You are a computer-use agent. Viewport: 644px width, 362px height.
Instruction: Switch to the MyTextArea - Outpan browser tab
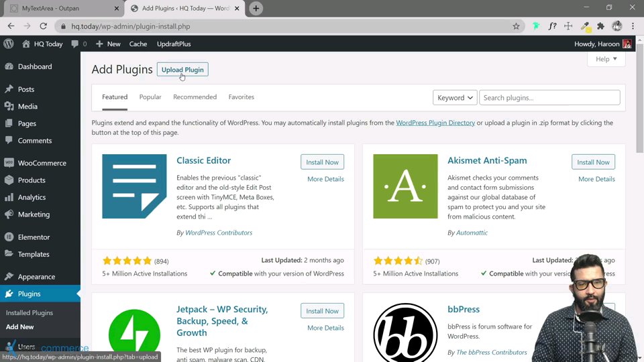pos(62,8)
